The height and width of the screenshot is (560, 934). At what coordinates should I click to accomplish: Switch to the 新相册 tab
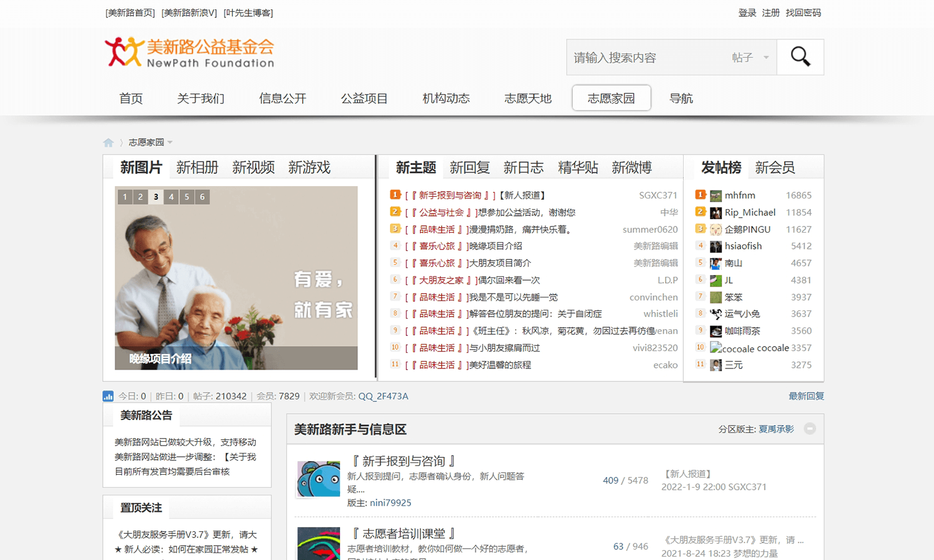(197, 167)
